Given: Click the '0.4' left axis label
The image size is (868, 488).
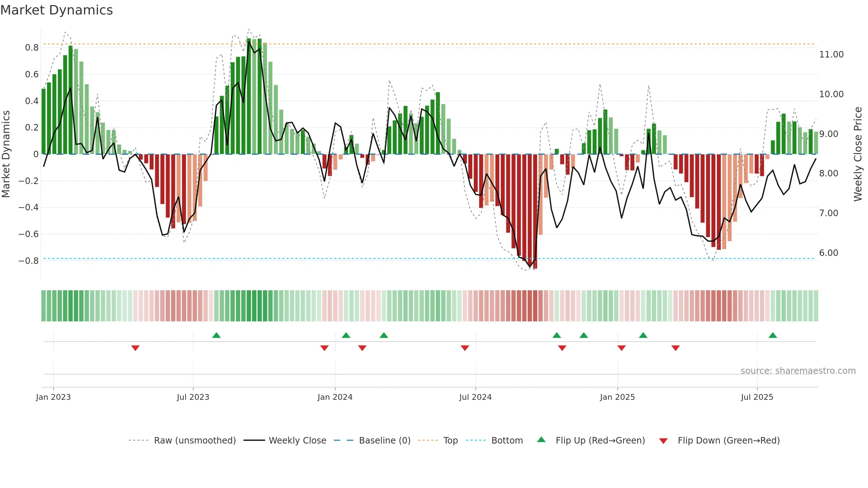Looking at the screenshot, I should (32, 101).
